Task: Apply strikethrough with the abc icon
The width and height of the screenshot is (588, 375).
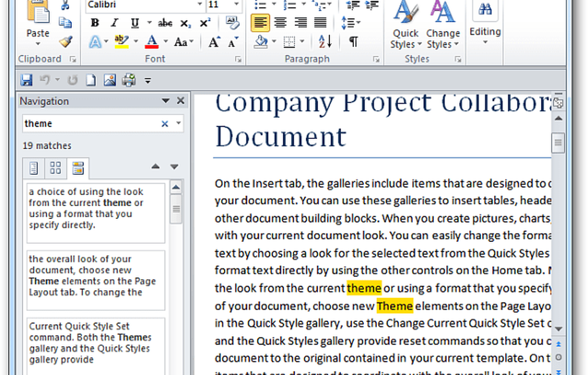Action: click(165, 23)
